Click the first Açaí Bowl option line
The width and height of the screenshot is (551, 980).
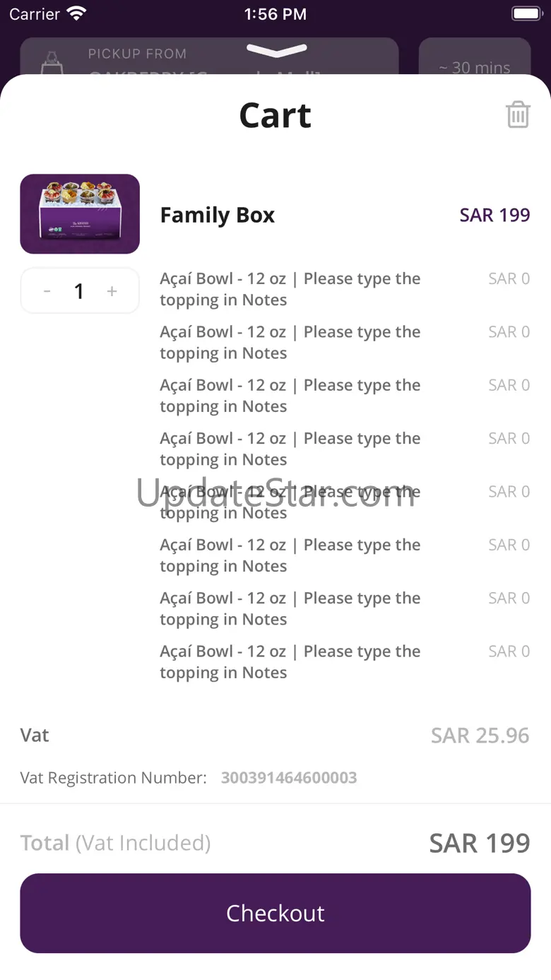(x=290, y=289)
